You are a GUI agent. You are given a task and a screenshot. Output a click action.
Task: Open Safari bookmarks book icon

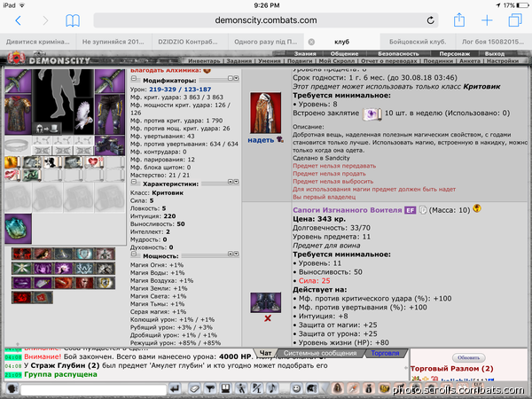click(x=73, y=20)
